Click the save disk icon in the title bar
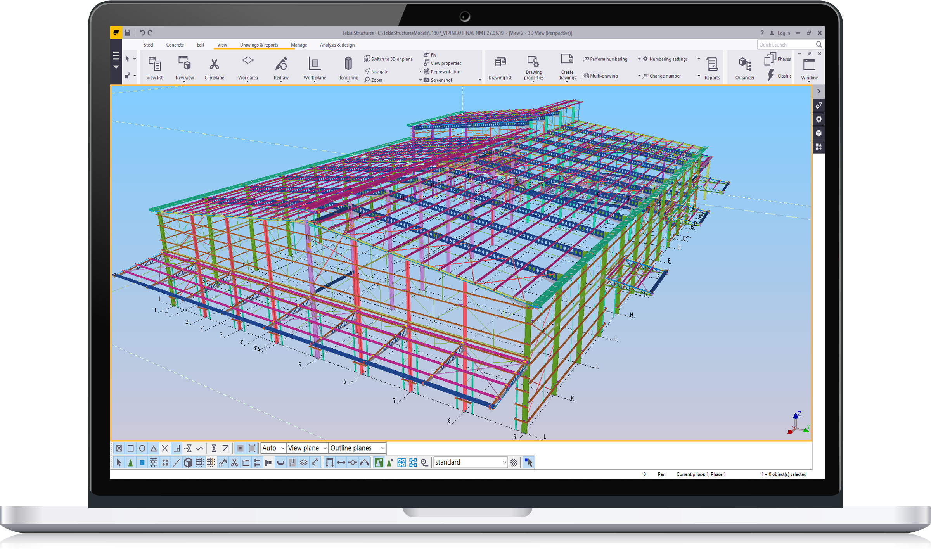Image resolution: width=931 pixels, height=560 pixels. [128, 33]
